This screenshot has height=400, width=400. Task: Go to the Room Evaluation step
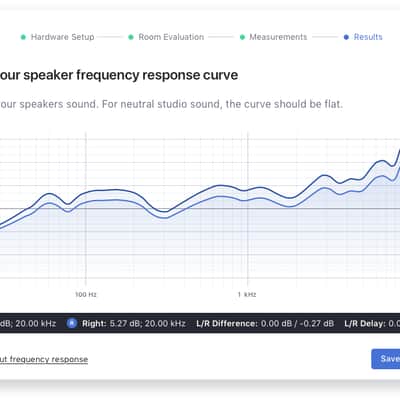coord(171,37)
